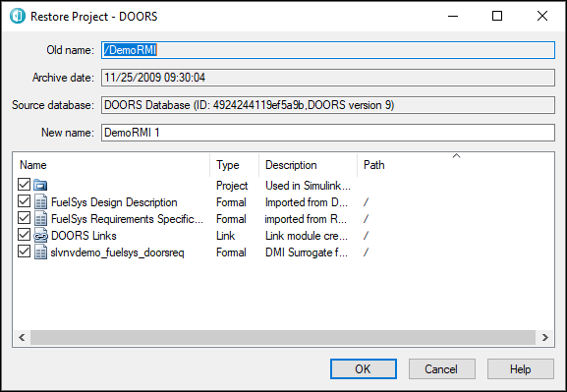567x392 pixels.
Task: Click Formal type of slvnvdemo_fuelsys_doorsreq row
Action: coord(231,252)
